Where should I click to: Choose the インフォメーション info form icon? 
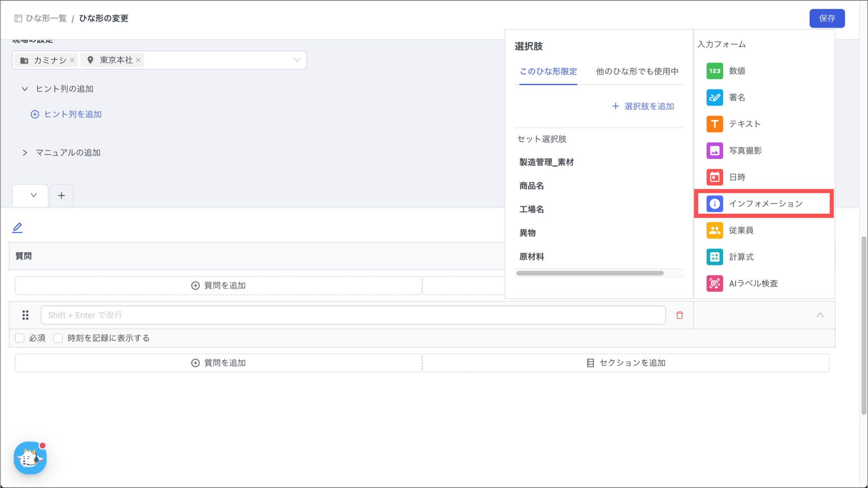click(715, 204)
